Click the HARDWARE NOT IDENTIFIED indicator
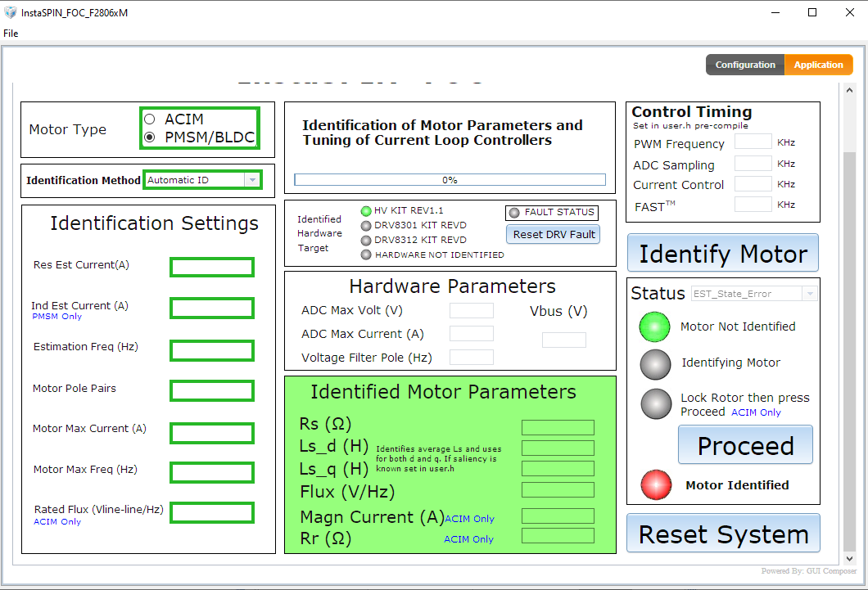Image resolution: width=868 pixels, height=590 pixels. click(x=366, y=255)
